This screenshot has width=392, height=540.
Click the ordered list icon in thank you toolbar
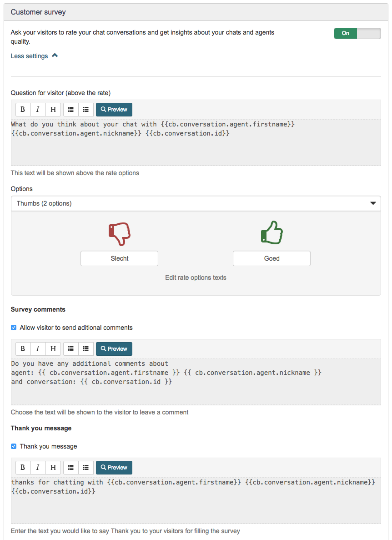85,467
